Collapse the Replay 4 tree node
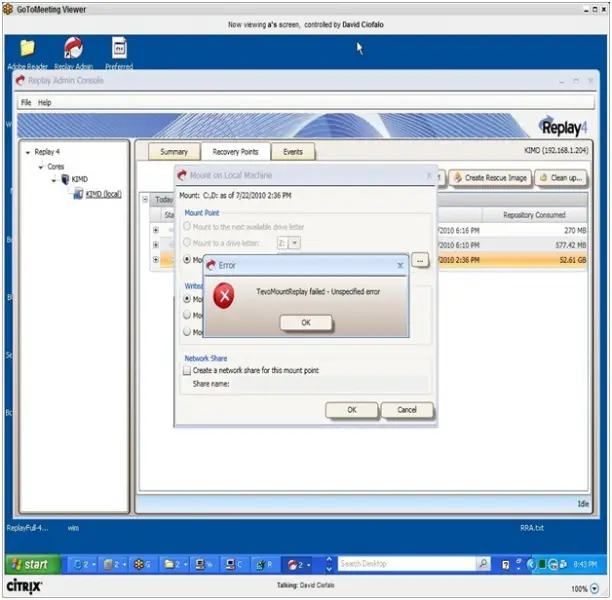This screenshot has width=612, height=600. tap(28, 152)
